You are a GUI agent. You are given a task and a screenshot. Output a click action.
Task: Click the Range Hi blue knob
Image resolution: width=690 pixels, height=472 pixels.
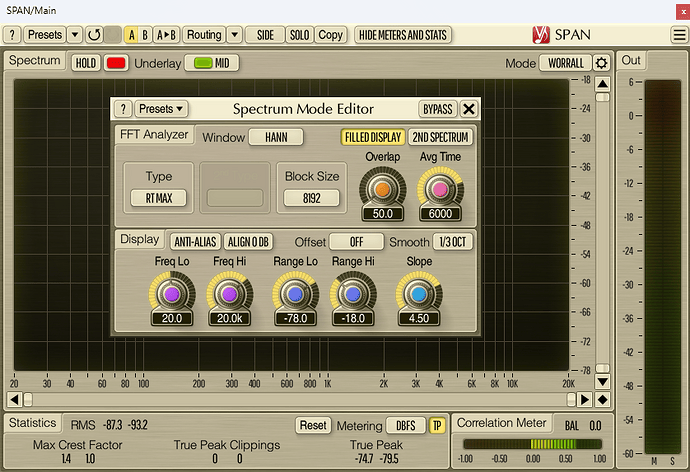[x=353, y=294]
